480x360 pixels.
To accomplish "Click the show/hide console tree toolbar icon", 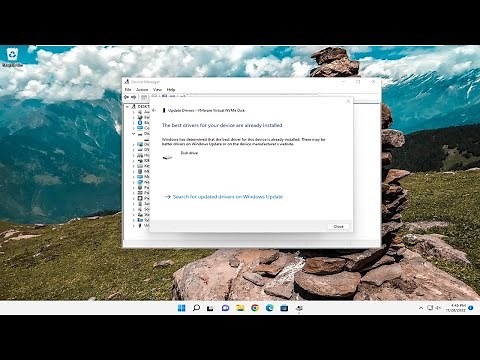I will [x=144, y=97].
